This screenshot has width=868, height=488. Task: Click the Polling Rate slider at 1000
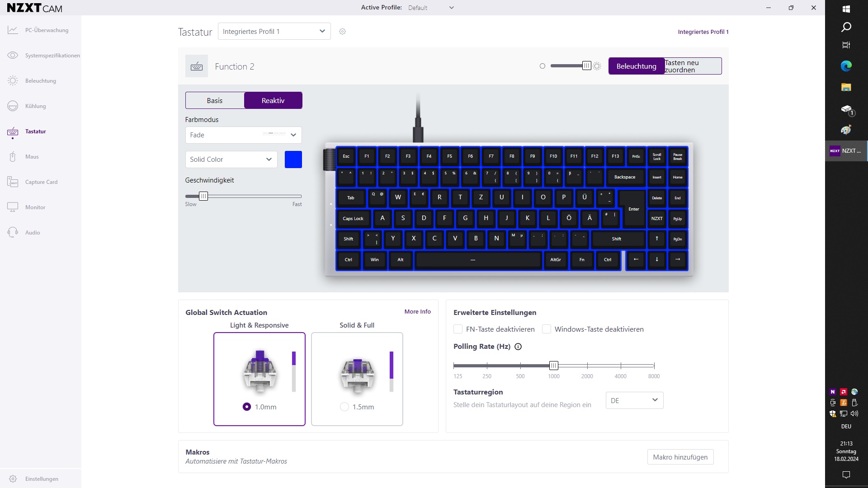554,366
